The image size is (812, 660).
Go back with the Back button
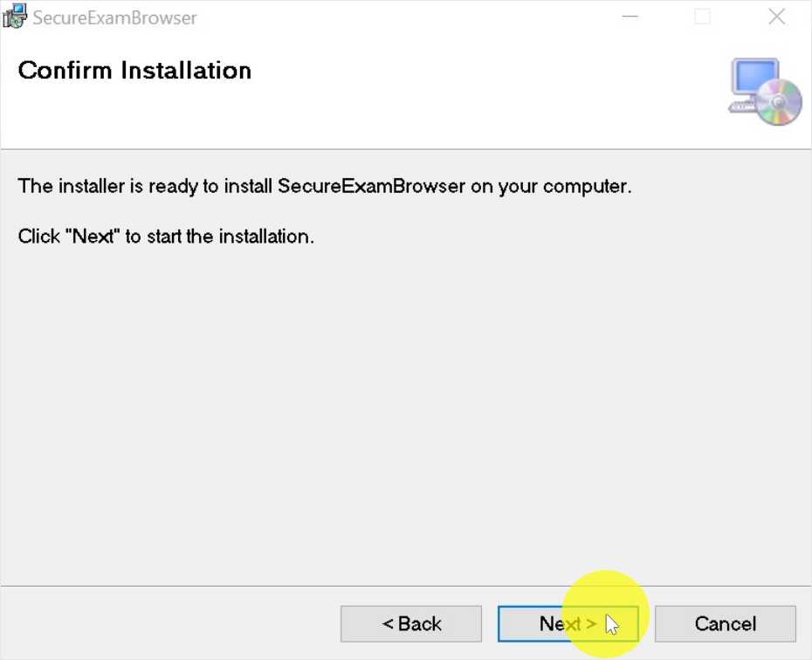411,623
